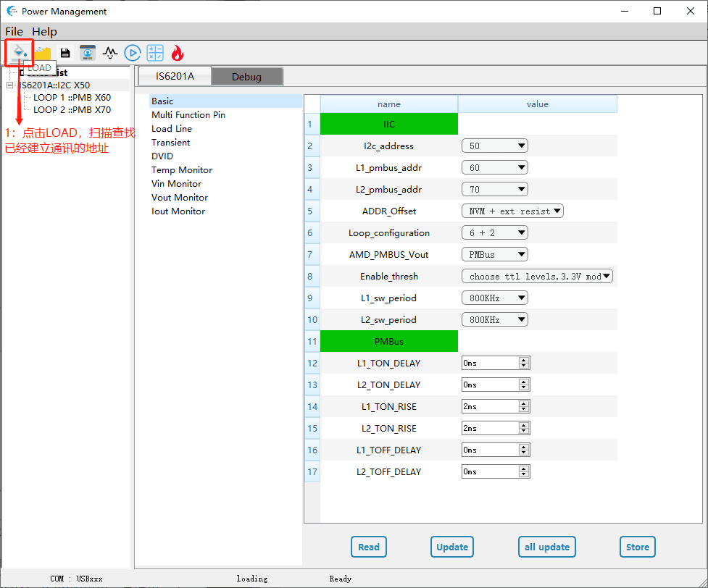This screenshot has width=708, height=588.
Task: Open the calculator toolbar icon
Action: pyautogui.click(x=155, y=53)
